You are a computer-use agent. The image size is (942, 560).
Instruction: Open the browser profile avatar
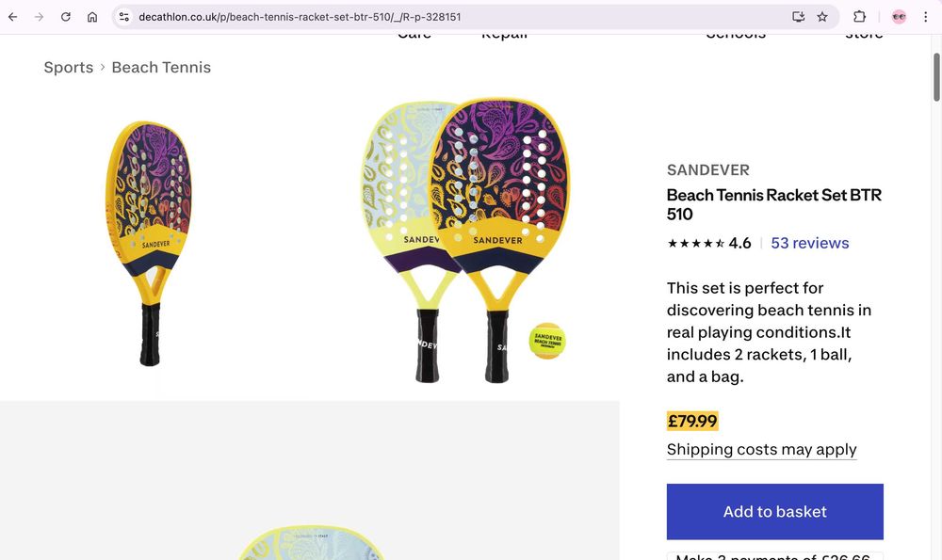pos(899,17)
